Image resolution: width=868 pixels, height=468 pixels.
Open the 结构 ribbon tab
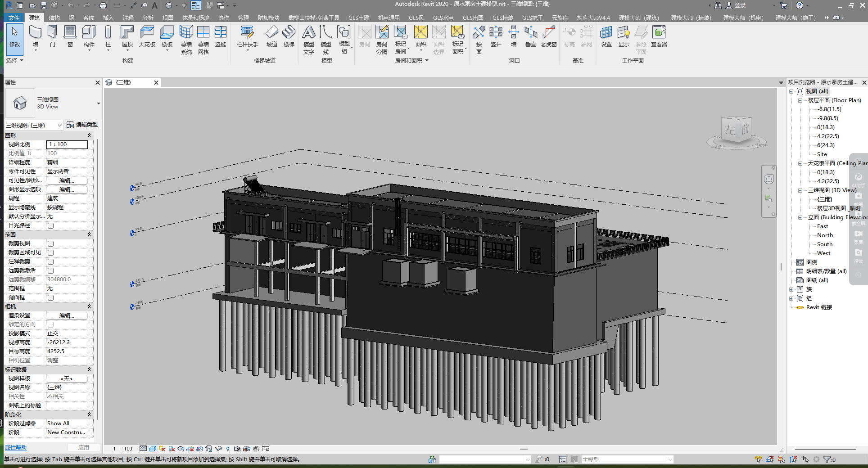click(54, 18)
